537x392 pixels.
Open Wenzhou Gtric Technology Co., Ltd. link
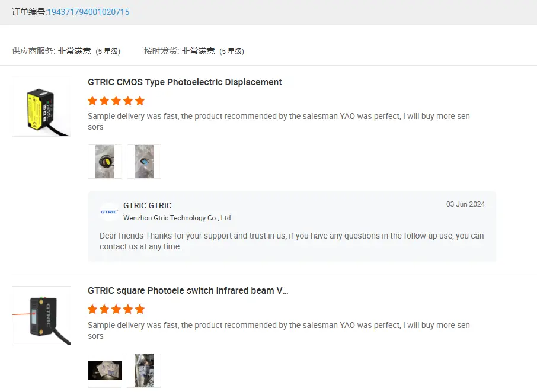pyautogui.click(x=178, y=218)
